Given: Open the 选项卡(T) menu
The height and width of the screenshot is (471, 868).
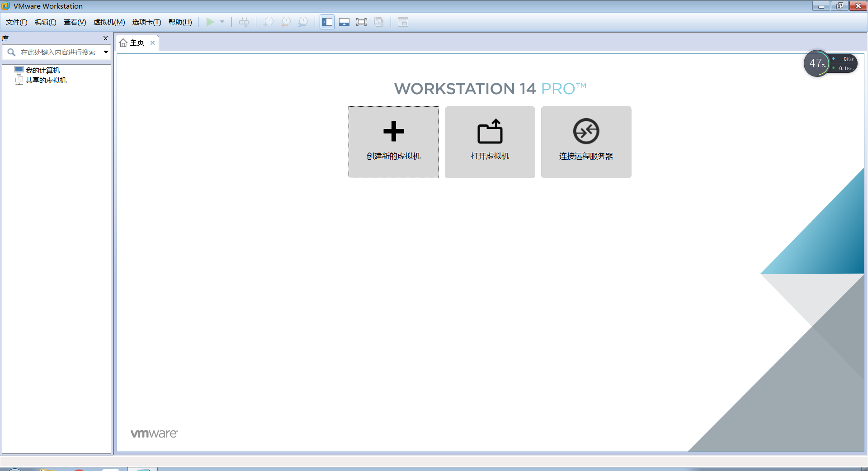Looking at the screenshot, I should point(146,22).
